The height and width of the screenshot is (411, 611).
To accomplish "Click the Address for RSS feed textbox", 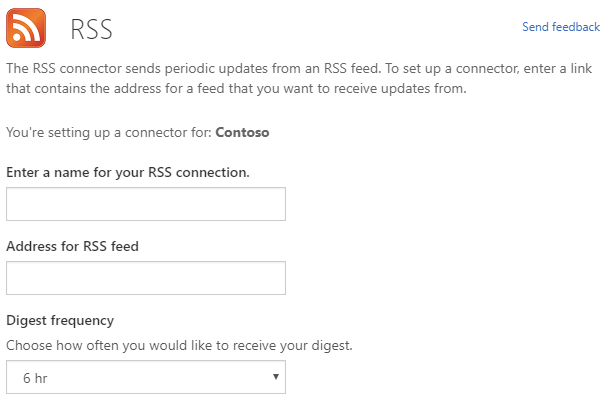I will click(x=146, y=278).
